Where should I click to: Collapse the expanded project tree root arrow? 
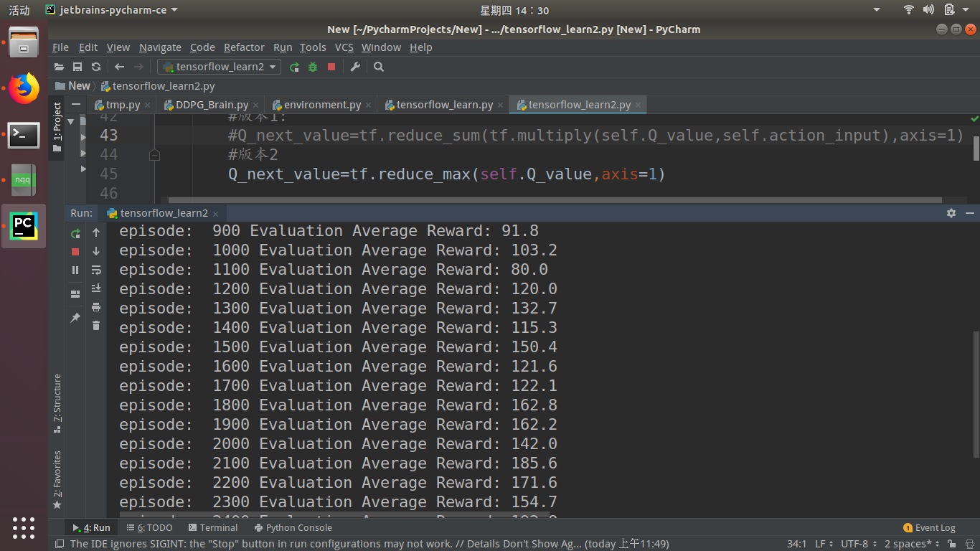click(70, 121)
